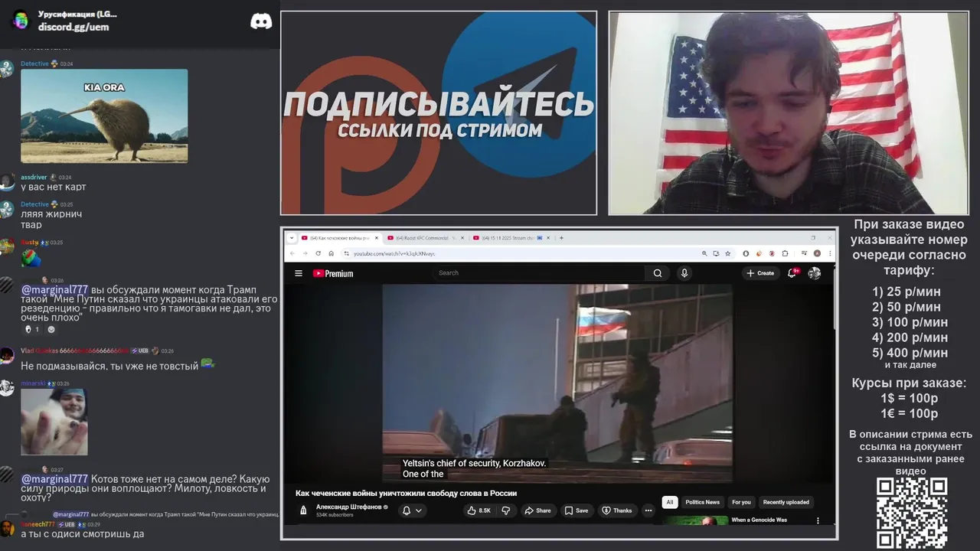Go to YouTube Premium home logo
Screen dimensions: 980x551
(333, 273)
